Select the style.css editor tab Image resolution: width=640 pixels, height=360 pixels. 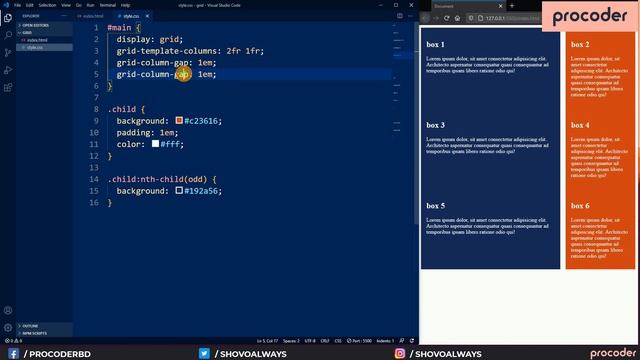coord(131,16)
